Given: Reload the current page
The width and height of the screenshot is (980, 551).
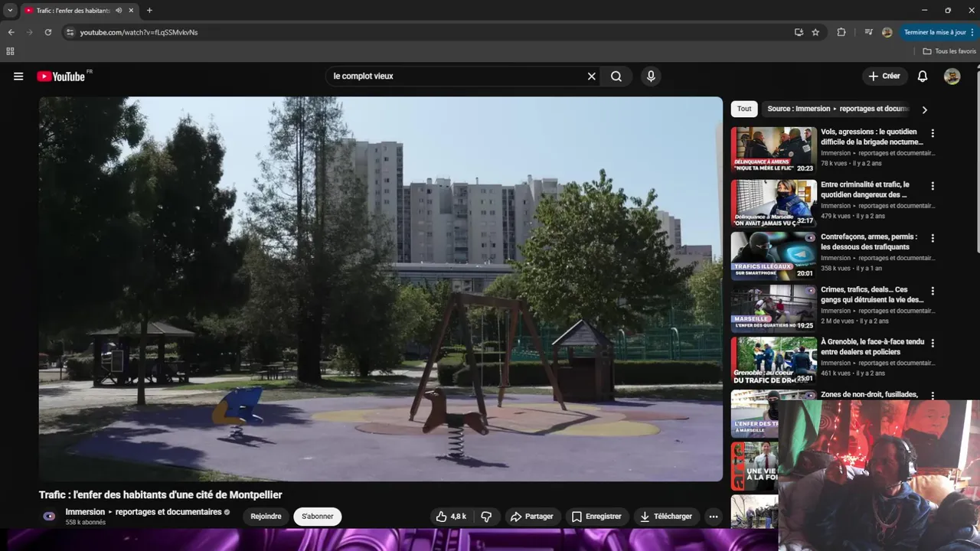Looking at the screenshot, I should click(47, 32).
